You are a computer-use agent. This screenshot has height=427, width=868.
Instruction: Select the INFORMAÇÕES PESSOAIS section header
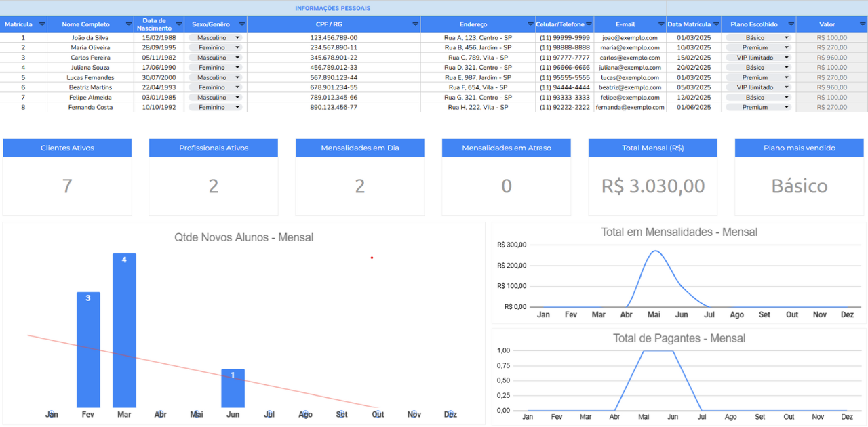pyautogui.click(x=333, y=8)
